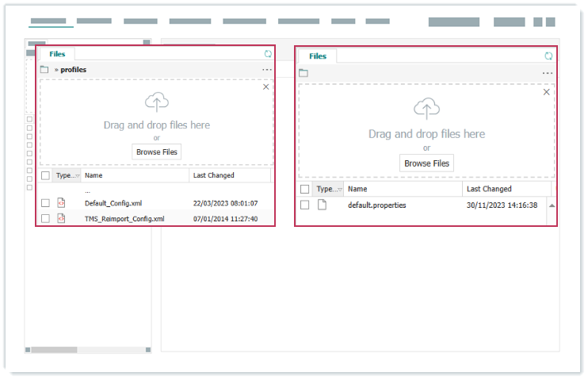
Task: Close the upload drop zone above default.properties
Action: point(546,92)
